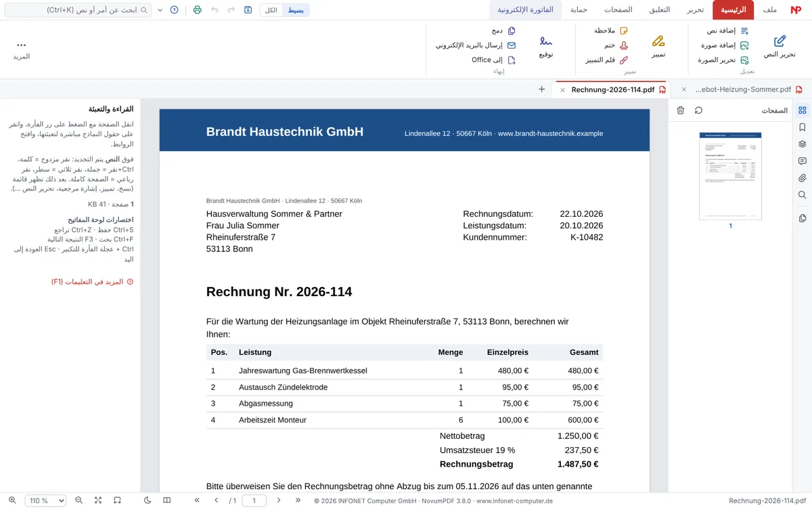Switch ribbon to بسيط simple mode
Image resolution: width=812 pixels, height=508 pixels.
coord(295,10)
